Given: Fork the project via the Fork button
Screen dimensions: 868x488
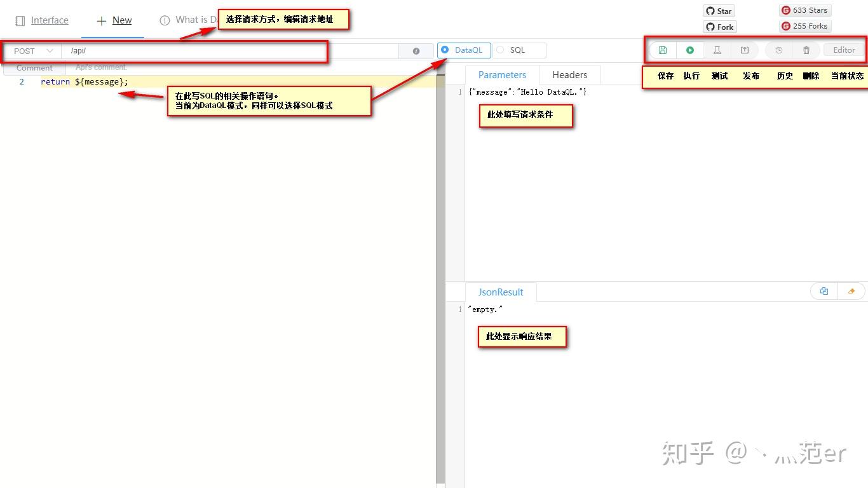Looking at the screenshot, I should [x=719, y=27].
